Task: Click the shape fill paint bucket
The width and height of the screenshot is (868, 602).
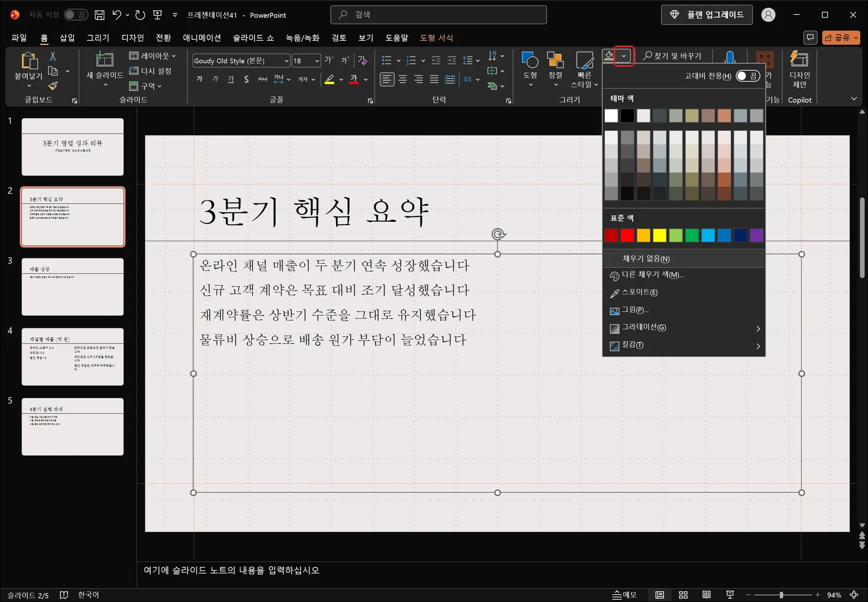Action: point(609,56)
